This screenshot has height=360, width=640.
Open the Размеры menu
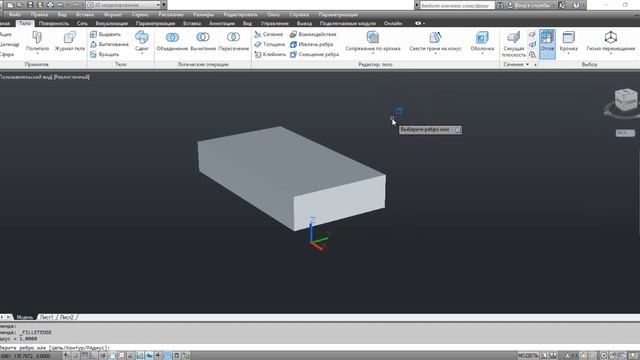[203, 14]
